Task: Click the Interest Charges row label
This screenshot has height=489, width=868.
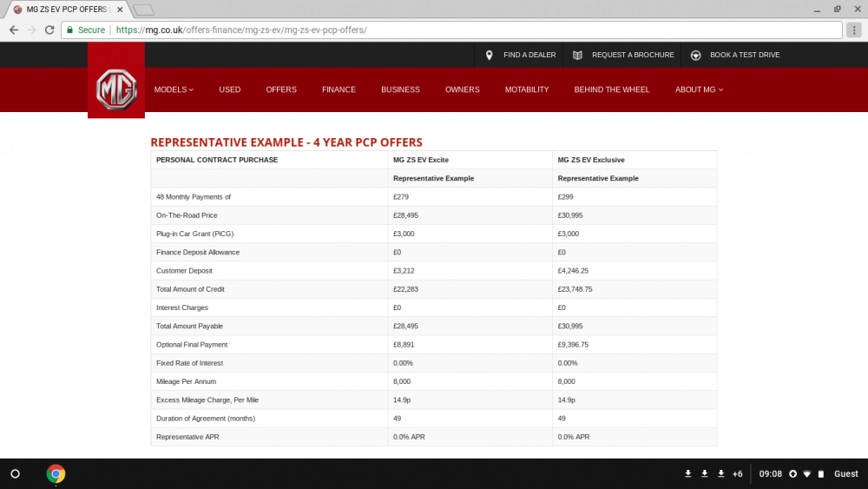Action: click(182, 307)
